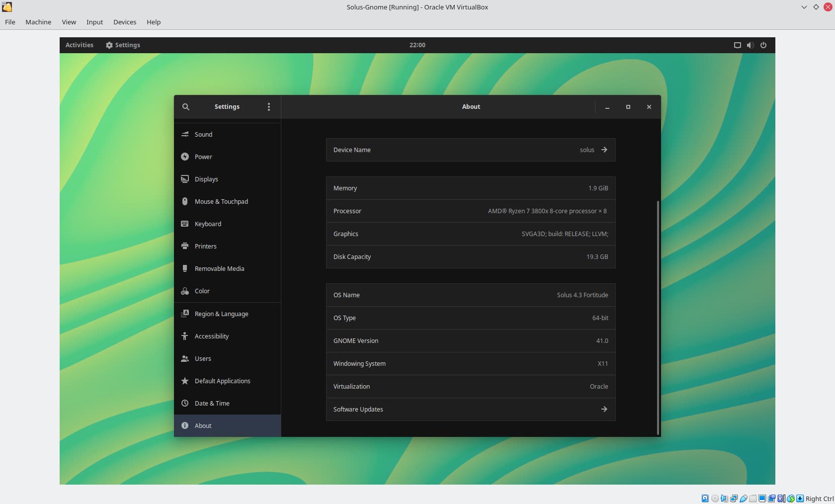The height and width of the screenshot is (504, 835).
Task: Open the Sound settings panel
Action: (x=227, y=134)
